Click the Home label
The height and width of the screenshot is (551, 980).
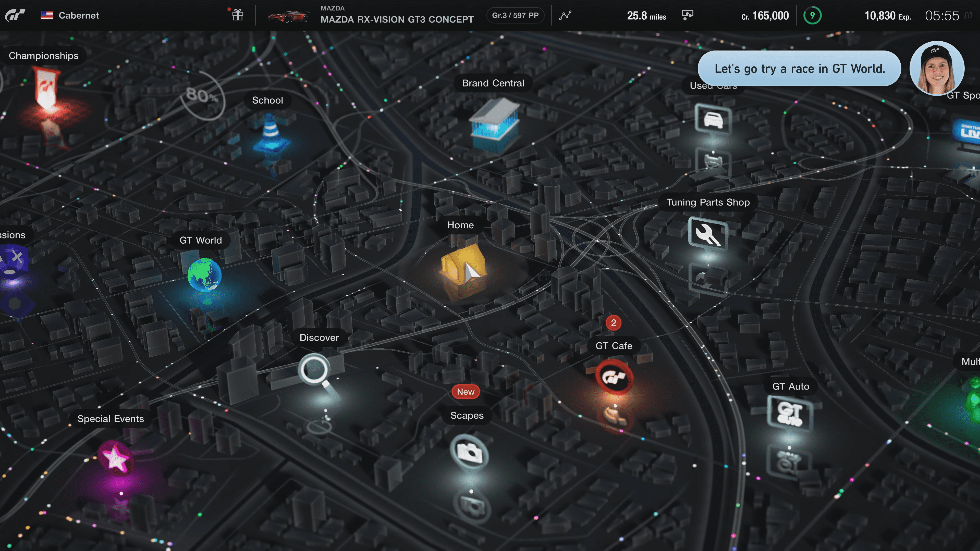coord(460,225)
